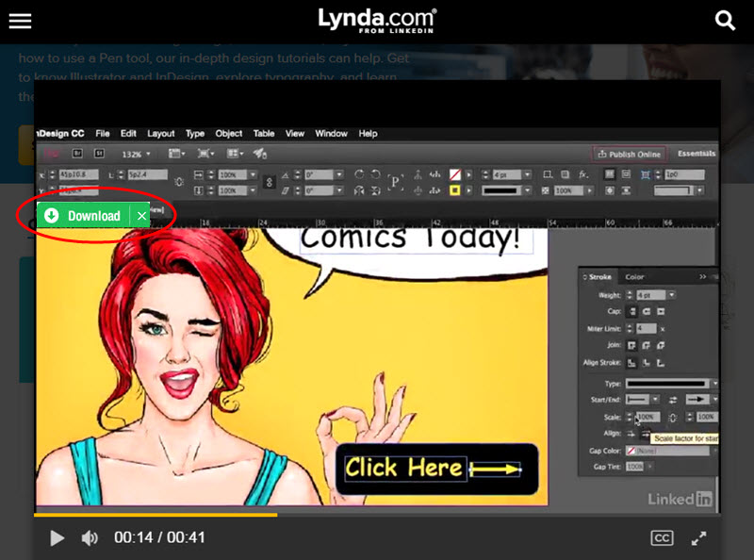Open the rotation angle dropdown
The image size is (754, 560).
pyautogui.click(x=339, y=174)
